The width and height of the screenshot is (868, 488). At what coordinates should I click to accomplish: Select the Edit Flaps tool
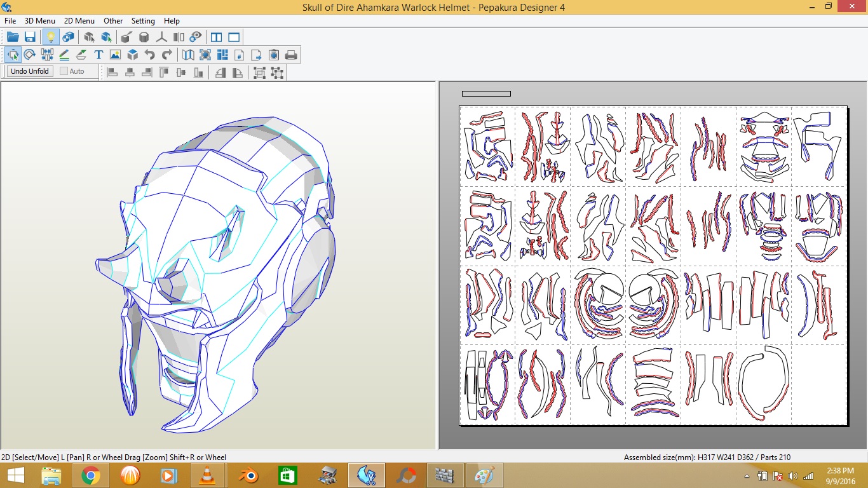[x=81, y=55]
